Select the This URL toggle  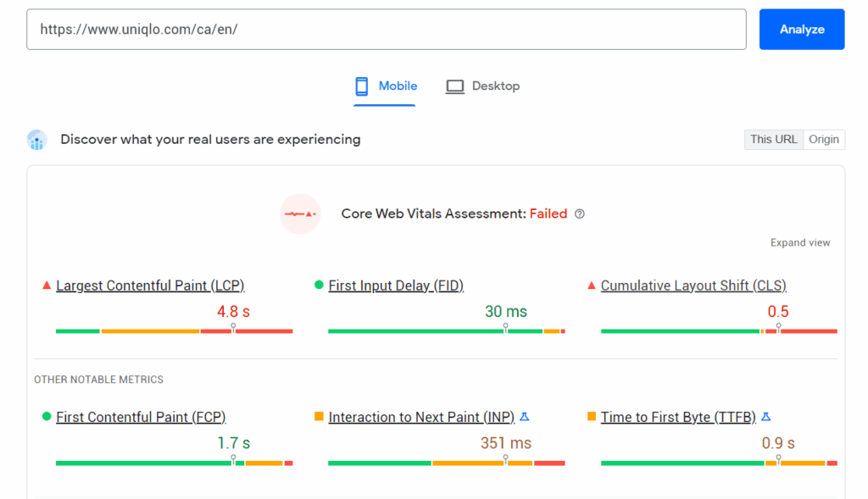(773, 140)
